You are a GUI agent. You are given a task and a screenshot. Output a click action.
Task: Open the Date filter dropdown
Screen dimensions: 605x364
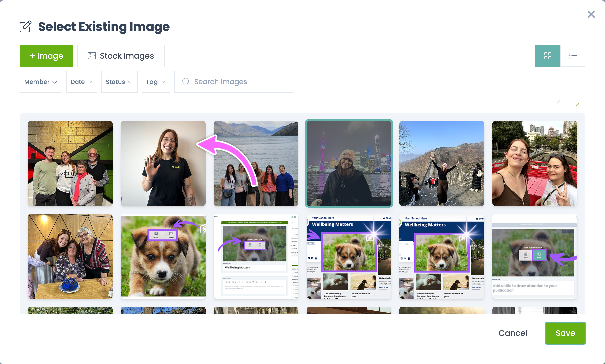pyautogui.click(x=81, y=82)
